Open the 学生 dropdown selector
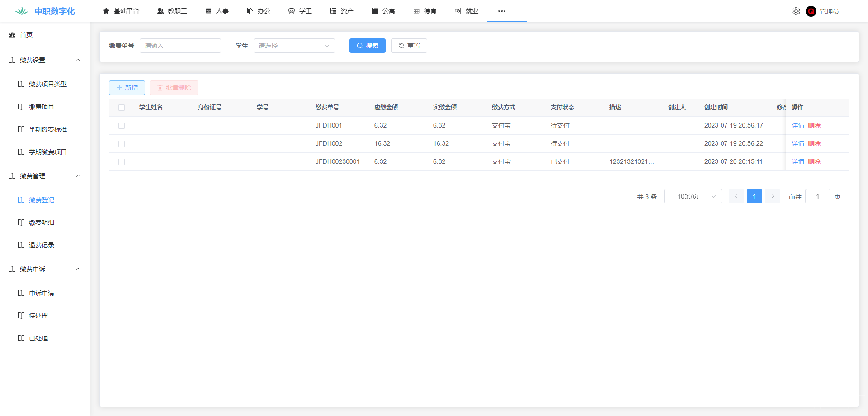The image size is (868, 416). click(x=294, y=46)
